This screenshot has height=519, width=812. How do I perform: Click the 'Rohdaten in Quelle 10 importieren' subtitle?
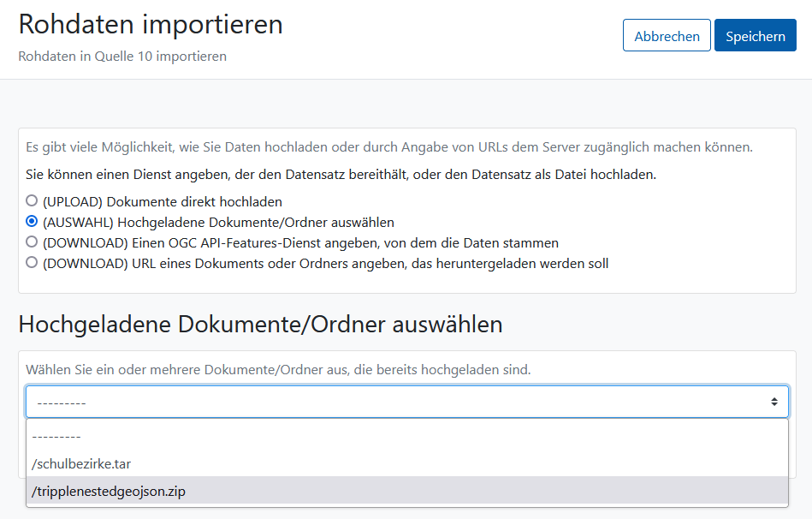point(122,56)
